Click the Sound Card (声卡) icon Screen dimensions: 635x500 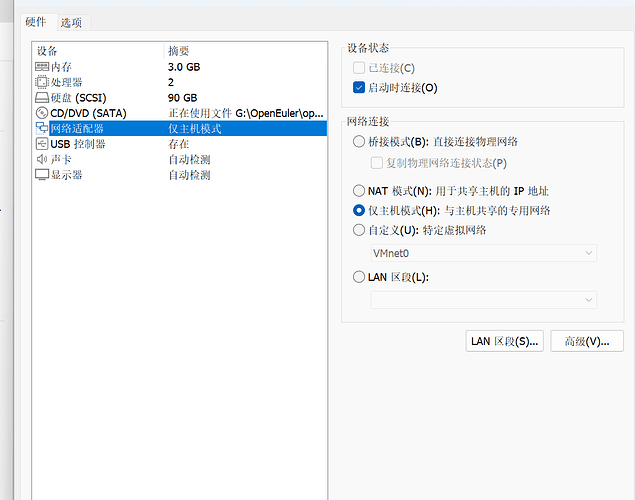pos(42,159)
